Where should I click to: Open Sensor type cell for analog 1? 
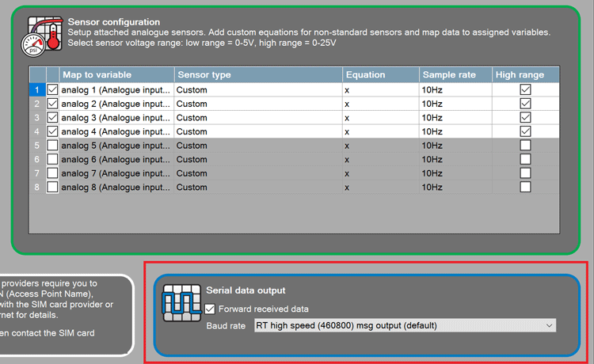(257, 90)
